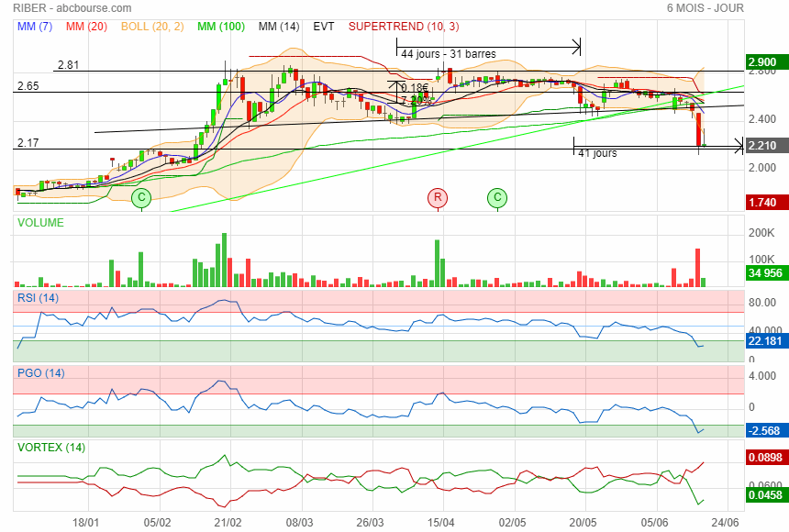Screen dimensions: 789x532
Task: Click the MM (7) legend label
Action: pos(35,27)
